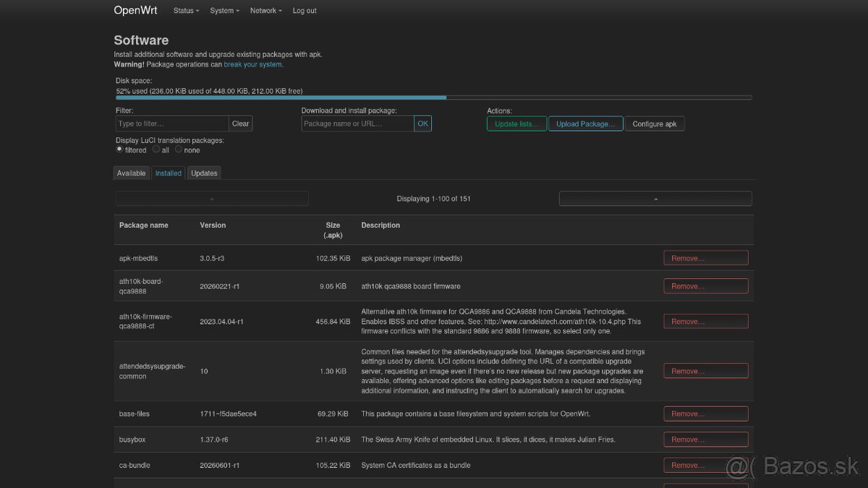Confirm package install with OK button
This screenshot has height=488, width=868.
click(x=423, y=124)
